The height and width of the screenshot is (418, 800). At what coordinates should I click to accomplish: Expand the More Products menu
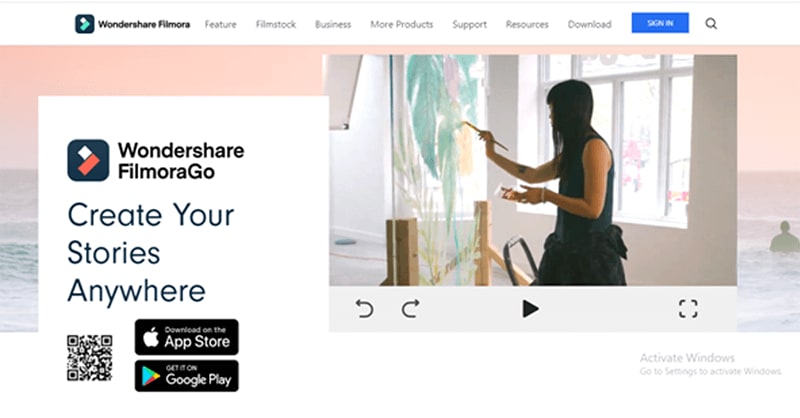click(x=402, y=24)
